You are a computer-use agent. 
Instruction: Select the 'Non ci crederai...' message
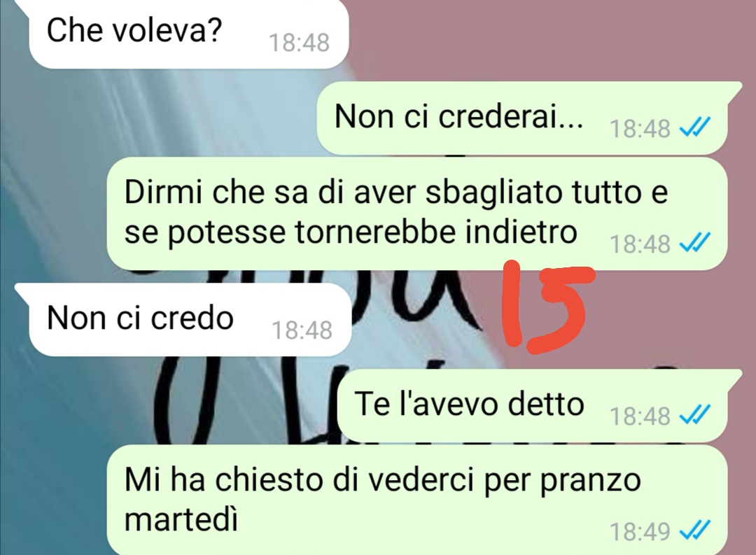click(521, 118)
